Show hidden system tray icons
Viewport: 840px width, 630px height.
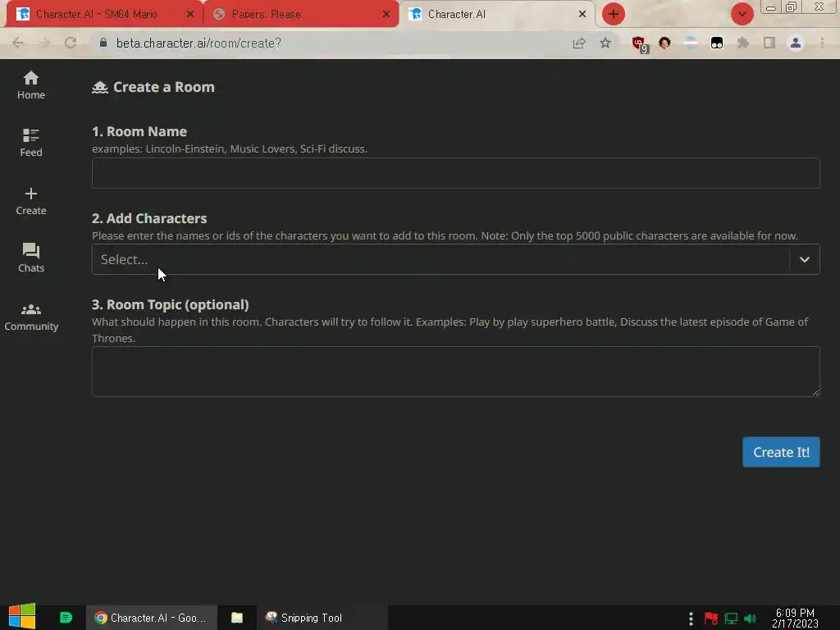[x=691, y=619]
